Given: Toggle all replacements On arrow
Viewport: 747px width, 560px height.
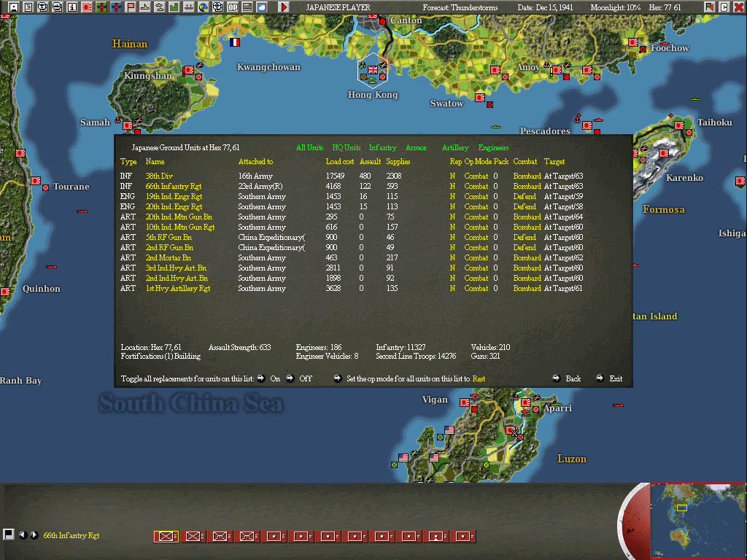Looking at the screenshot, I should (261, 378).
